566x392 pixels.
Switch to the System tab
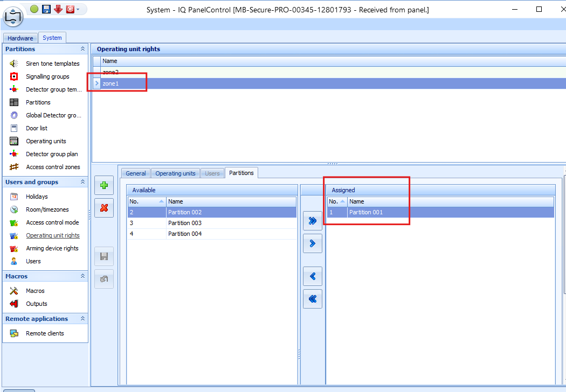tap(52, 38)
